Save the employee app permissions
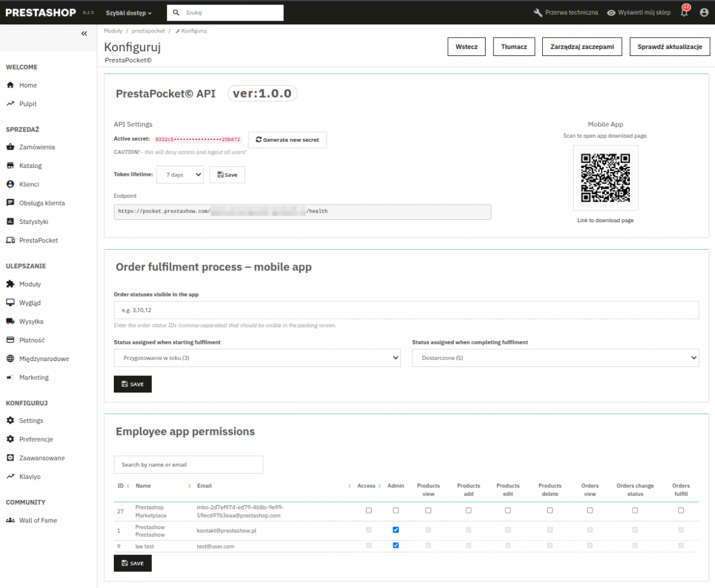 (x=133, y=563)
